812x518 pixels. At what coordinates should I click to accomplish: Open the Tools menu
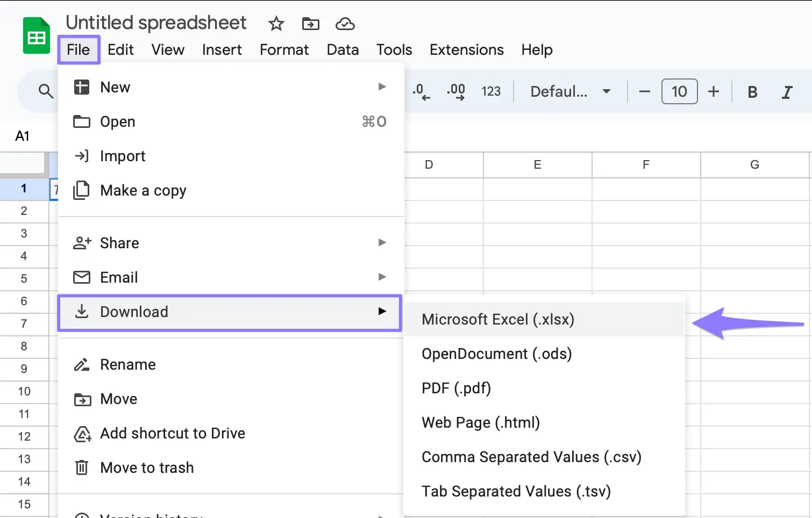pos(394,50)
